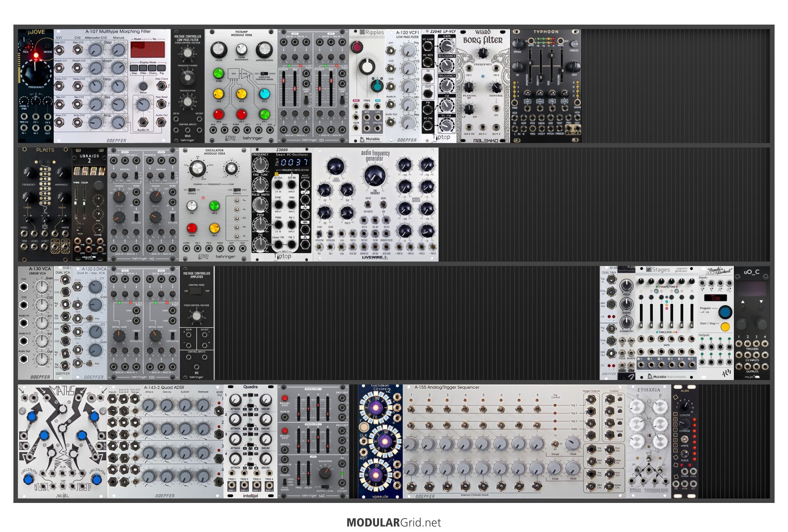Select the A-132-3 DVCA module
This screenshot has height=532, width=788.
click(89, 323)
